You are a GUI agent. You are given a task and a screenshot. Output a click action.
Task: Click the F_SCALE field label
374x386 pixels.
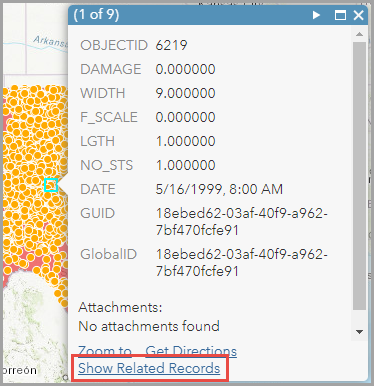109,117
